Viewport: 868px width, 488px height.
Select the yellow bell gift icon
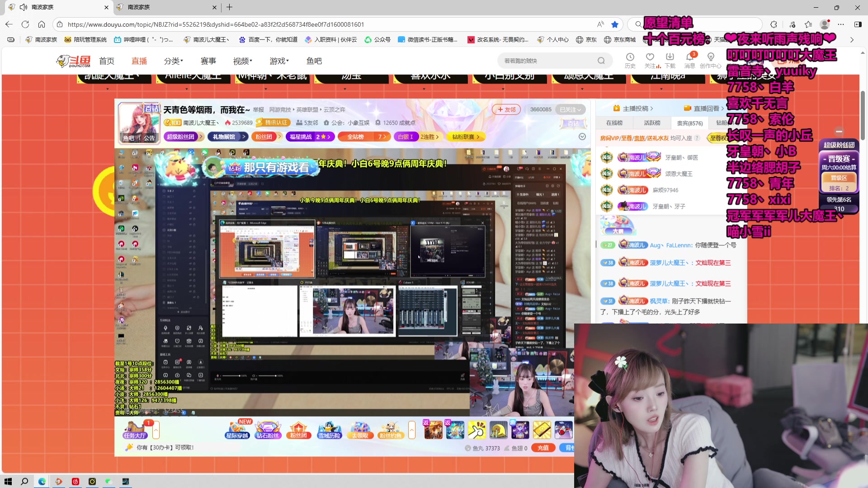[x=498, y=430]
